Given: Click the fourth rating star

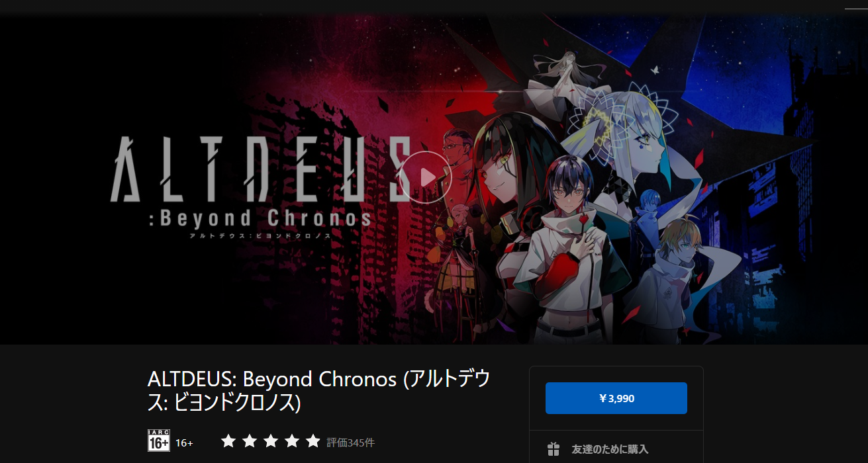Looking at the screenshot, I should (292, 441).
